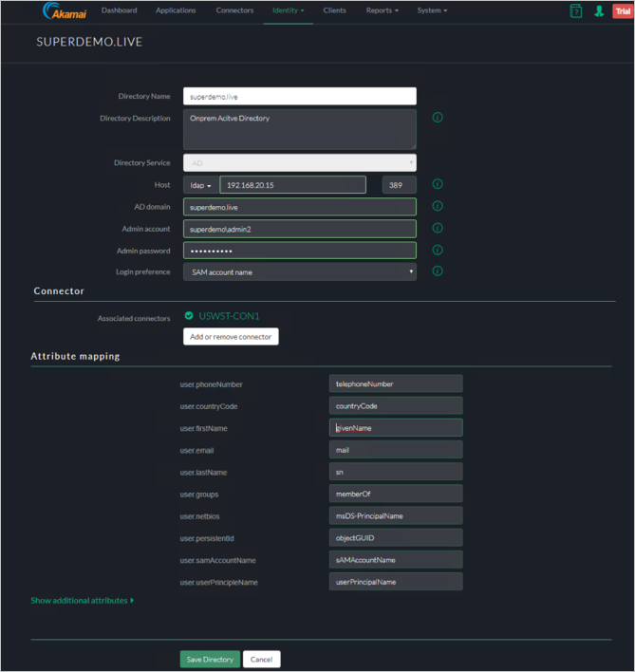635x672 pixels.
Task: Click the Akamai logo
Action: point(63,11)
